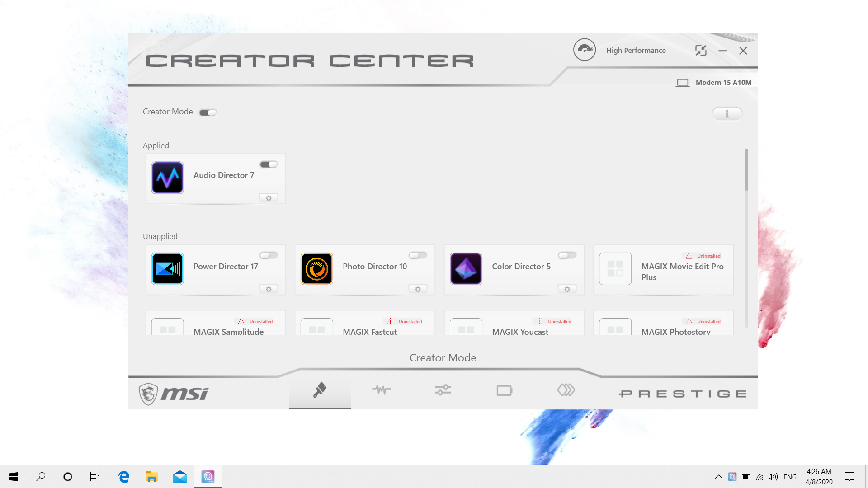
Task: Open Photo Director 10 gear settings
Action: [418, 289]
